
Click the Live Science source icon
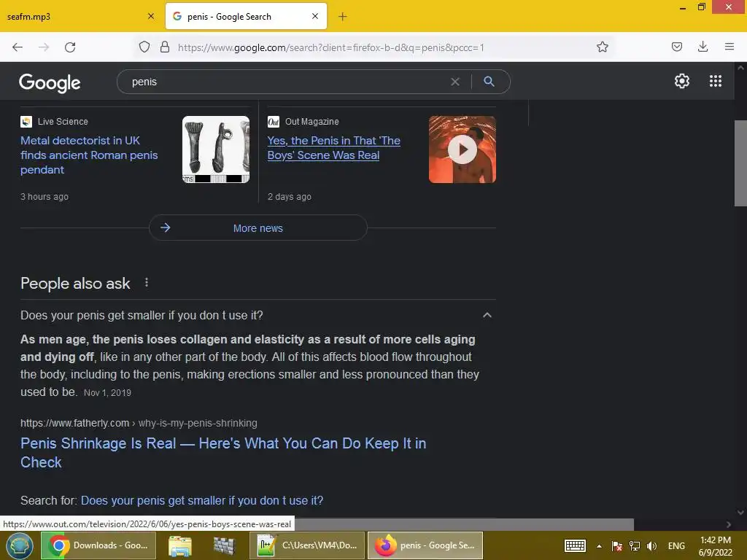(26, 122)
